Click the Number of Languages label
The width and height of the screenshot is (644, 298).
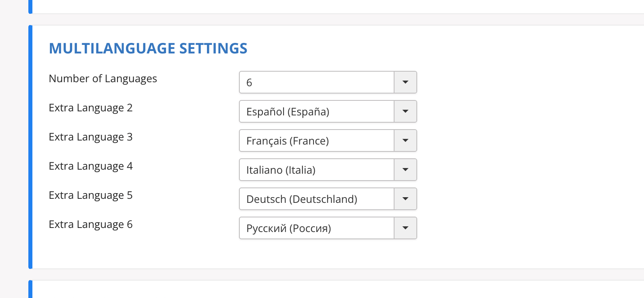(x=103, y=79)
